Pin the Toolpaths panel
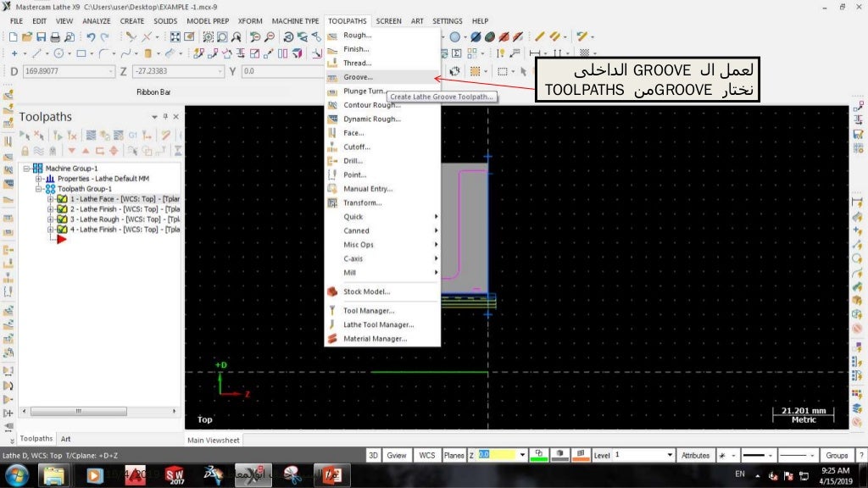The height and width of the screenshot is (488, 868). click(x=165, y=117)
